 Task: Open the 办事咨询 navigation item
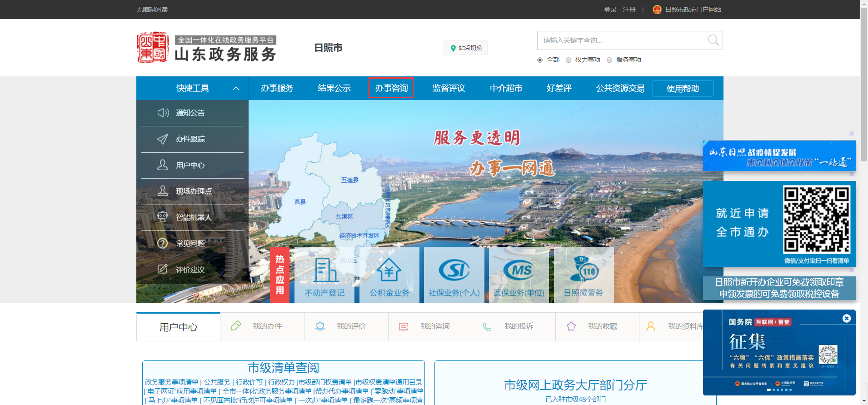pyautogui.click(x=391, y=88)
